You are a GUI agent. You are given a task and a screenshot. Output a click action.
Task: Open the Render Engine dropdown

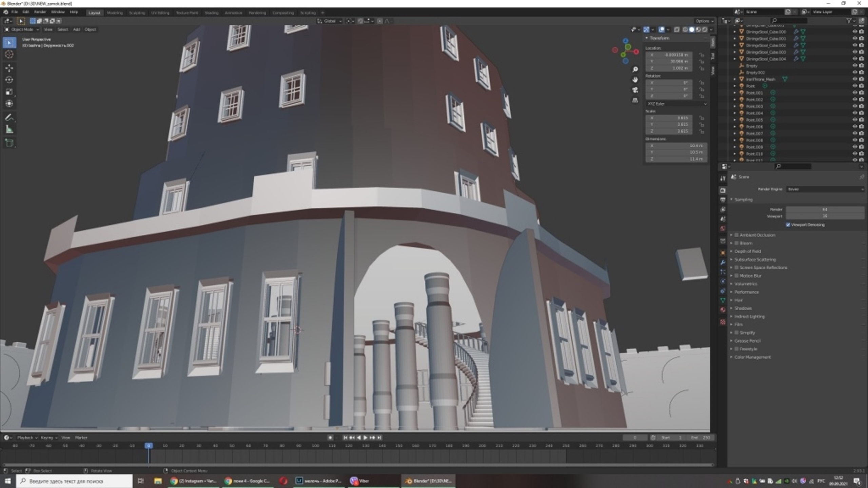825,189
